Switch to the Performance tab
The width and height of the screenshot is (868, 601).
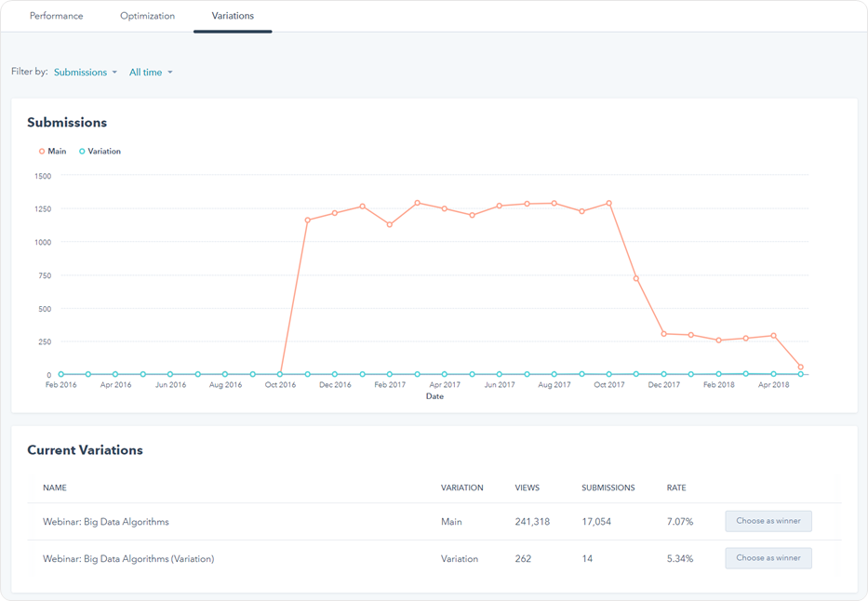(x=56, y=16)
